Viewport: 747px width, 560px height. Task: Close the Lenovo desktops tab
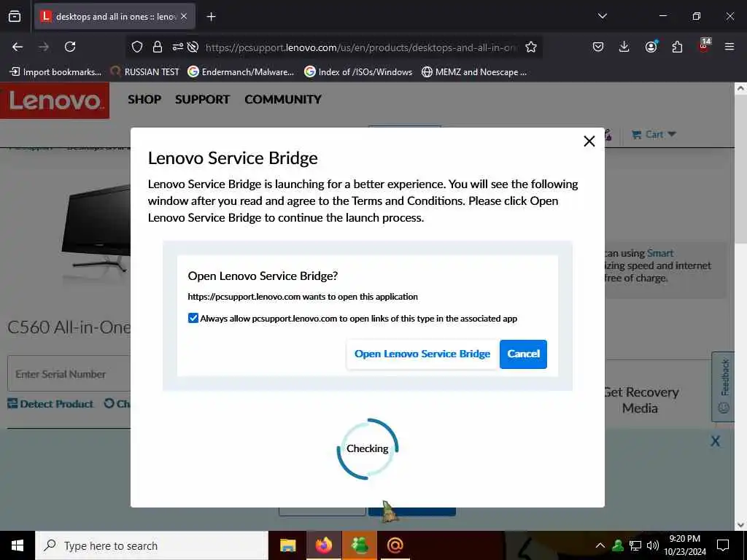(184, 17)
